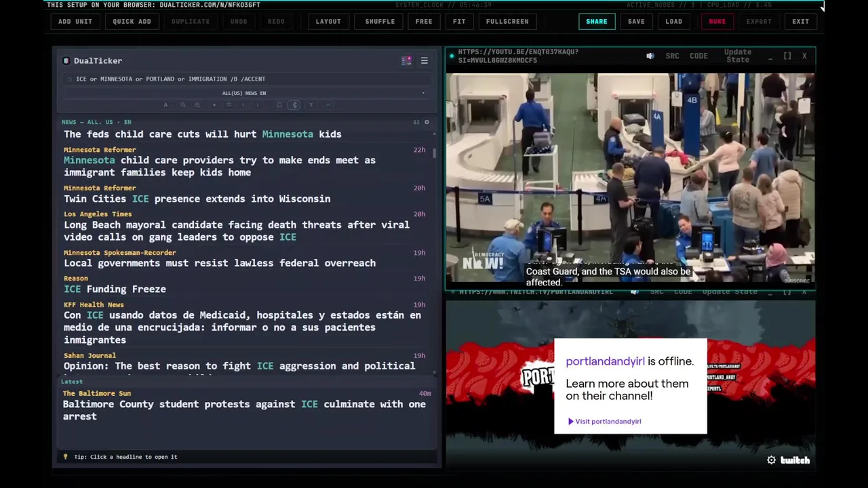Click the colorful layout icon beside the hamburger menu
Viewport: 868px width, 488px height.
coord(406,61)
